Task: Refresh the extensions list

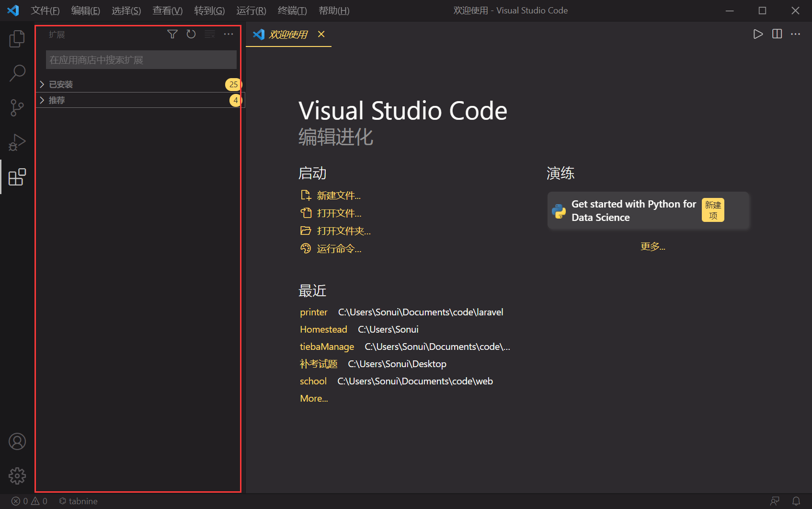Action: 191,34
